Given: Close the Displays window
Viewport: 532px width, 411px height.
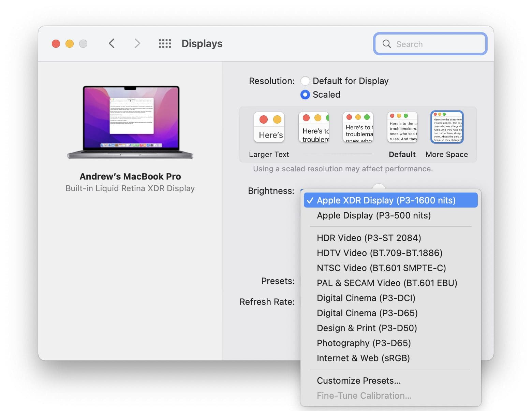Looking at the screenshot, I should click(x=56, y=44).
